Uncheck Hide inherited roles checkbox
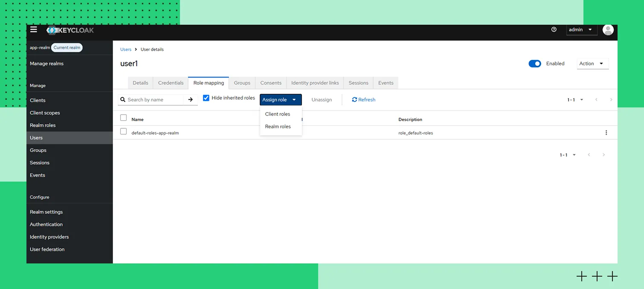Screen dimensions: 644x289 click(206, 98)
